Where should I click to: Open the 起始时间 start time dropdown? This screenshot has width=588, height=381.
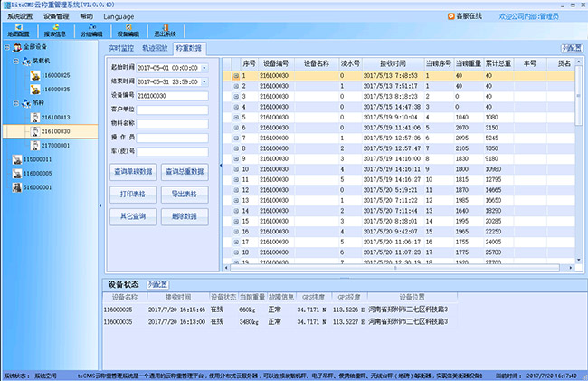tap(204, 68)
